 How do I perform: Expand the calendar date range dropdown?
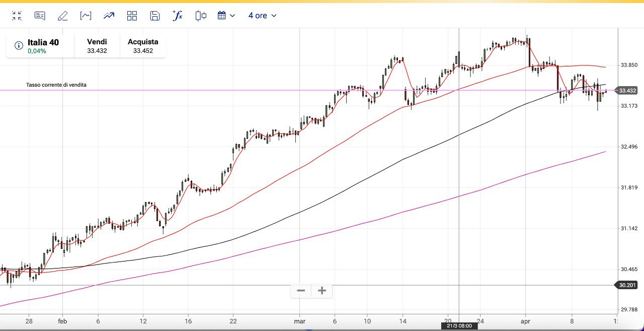pos(226,16)
